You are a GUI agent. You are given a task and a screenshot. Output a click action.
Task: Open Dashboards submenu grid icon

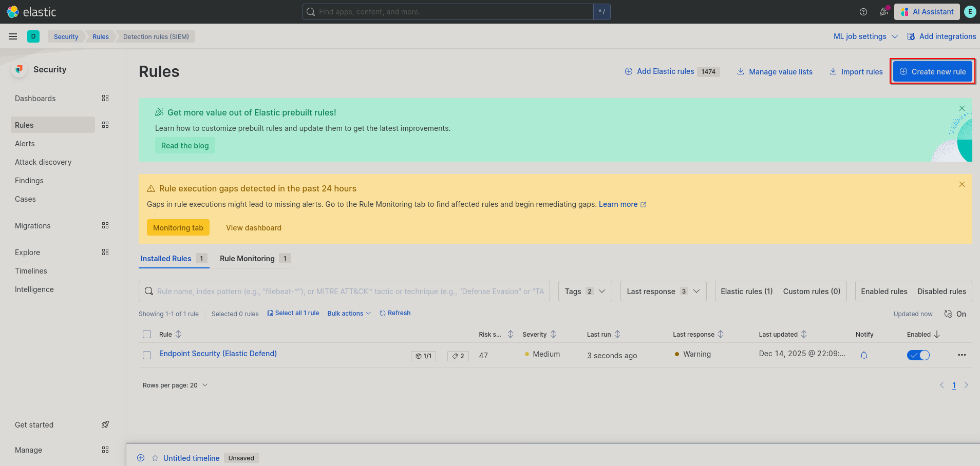tap(105, 98)
